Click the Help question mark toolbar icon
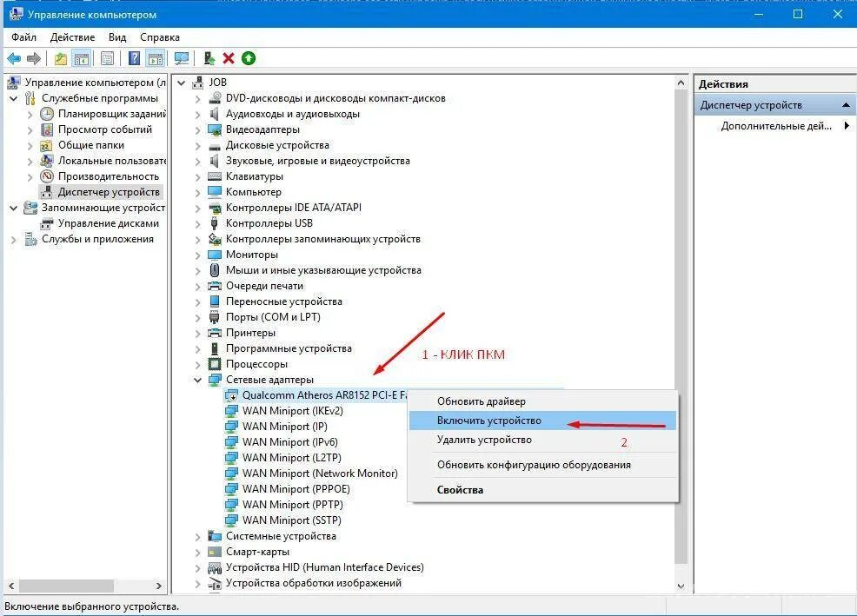Image resolution: width=857 pixels, height=616 pixels. pyautogui.click(x=134, y=58)
